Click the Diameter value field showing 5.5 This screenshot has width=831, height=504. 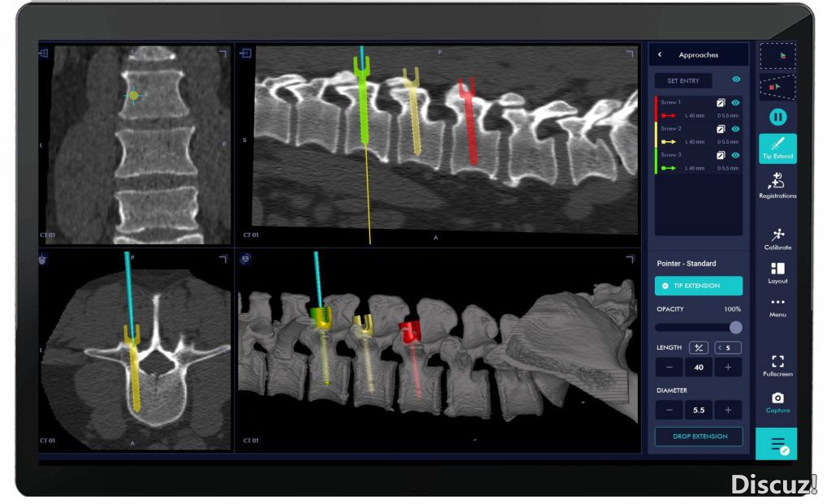699,410
